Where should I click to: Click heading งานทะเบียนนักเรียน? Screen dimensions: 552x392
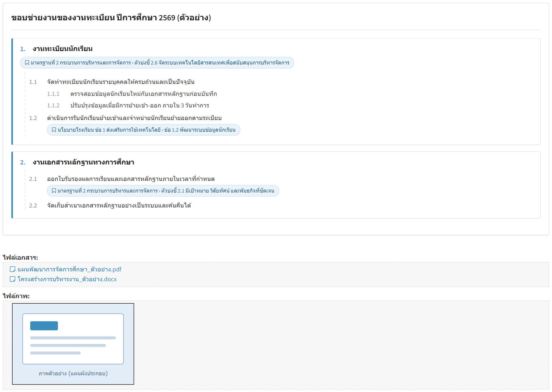62,49
